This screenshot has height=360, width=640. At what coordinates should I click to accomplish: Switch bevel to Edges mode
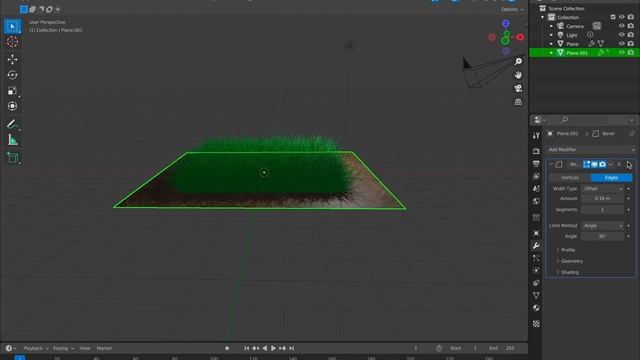611,178
